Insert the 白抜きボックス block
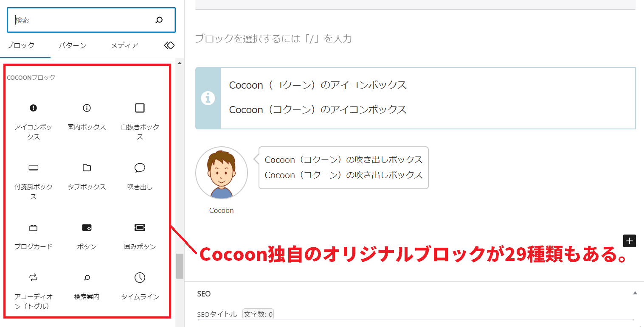Viewport: 644px width, 327px height. tap(140, 121)
